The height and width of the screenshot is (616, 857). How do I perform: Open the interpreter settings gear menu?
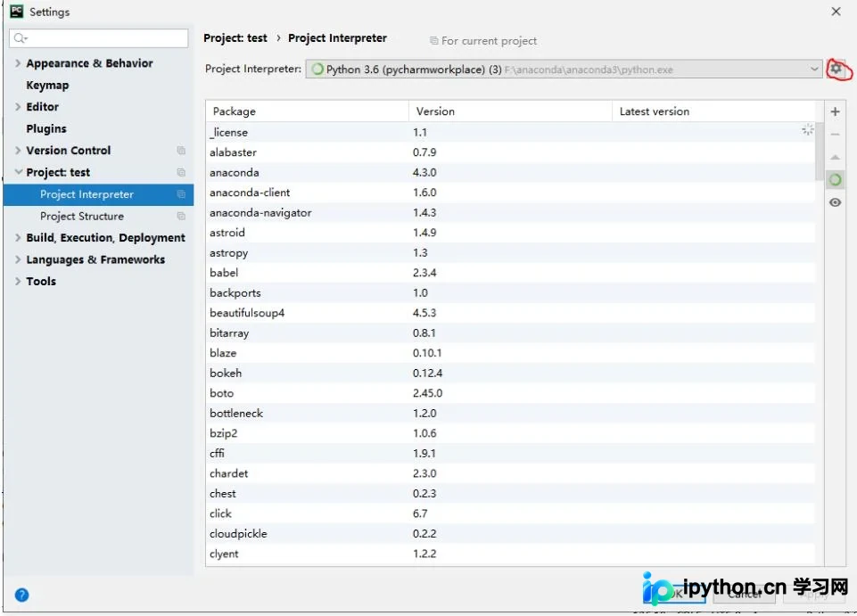(836, 69)
